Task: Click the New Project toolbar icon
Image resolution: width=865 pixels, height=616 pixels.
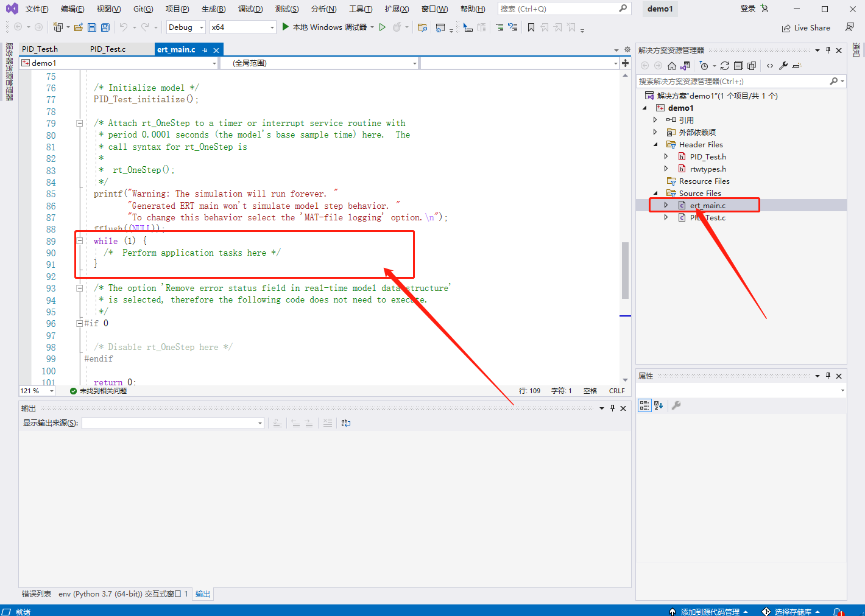Action: (58, 27)
